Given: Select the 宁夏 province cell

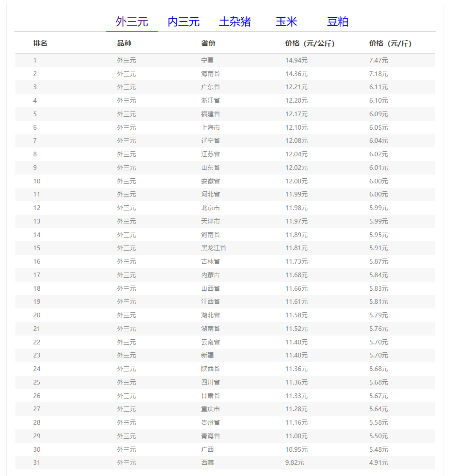Looking at the screenshot, I should (x=208, y=60).
